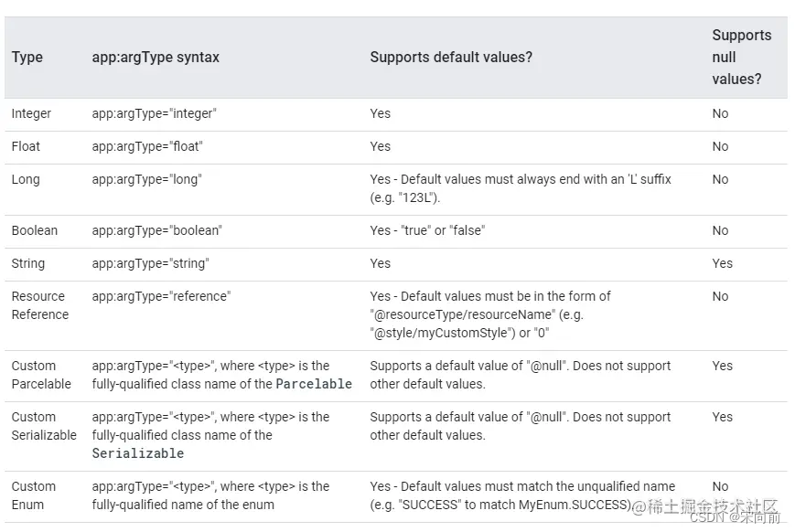
Task: Click the Parcelable monospace class name
Action: pyautogui.click(x=314, y=384)
